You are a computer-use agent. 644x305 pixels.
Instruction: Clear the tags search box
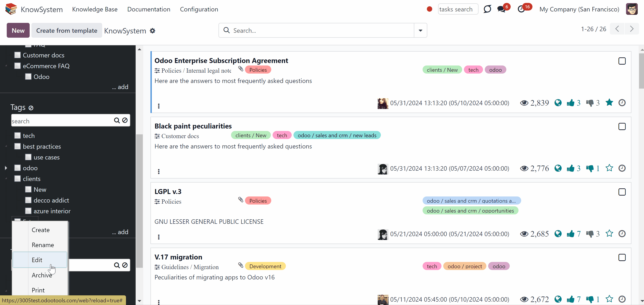tap(125, 121)
